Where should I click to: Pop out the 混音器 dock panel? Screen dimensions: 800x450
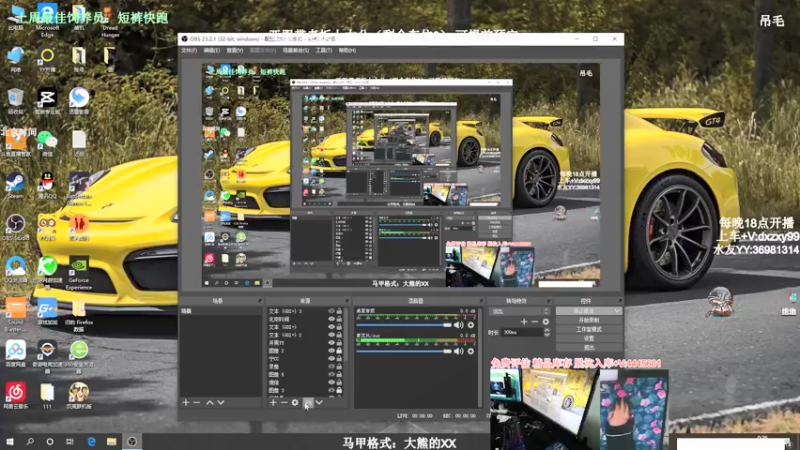coord(480,301)
